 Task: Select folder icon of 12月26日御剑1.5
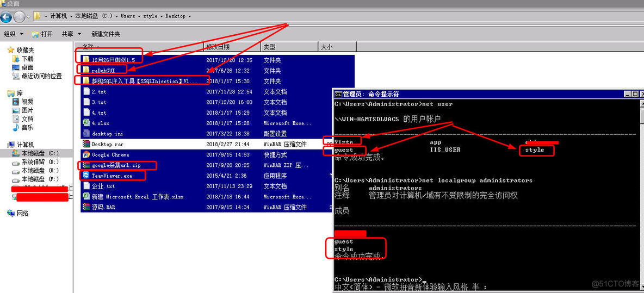pyautogui.click(x=86, y=60)
